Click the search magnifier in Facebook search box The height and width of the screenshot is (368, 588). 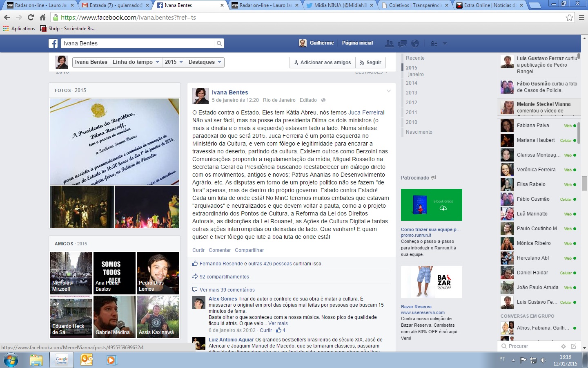(219, 43)
